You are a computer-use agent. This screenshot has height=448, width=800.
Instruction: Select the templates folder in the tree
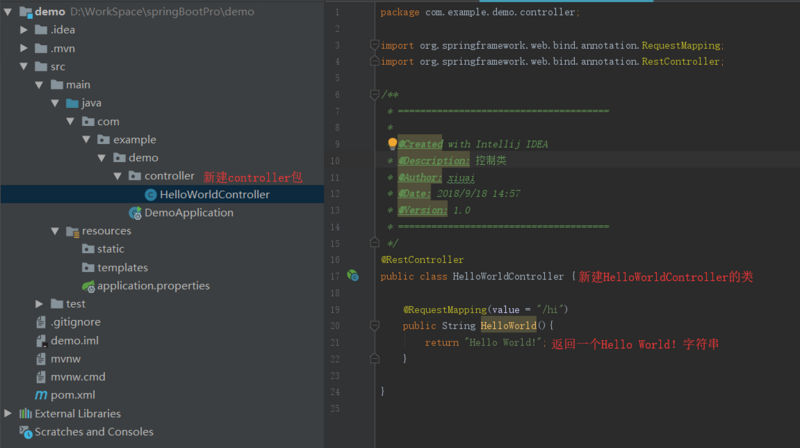(122, 268)
